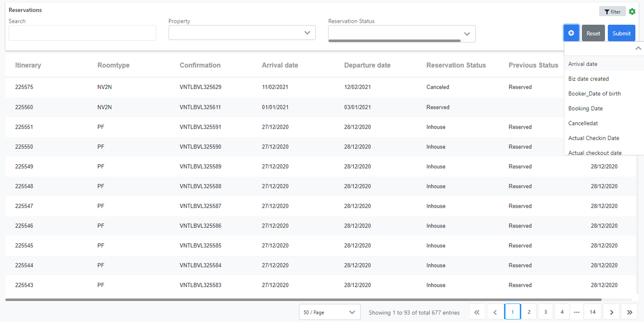Go to the first page arrow
644x322 pixels.
click(477, 312)
